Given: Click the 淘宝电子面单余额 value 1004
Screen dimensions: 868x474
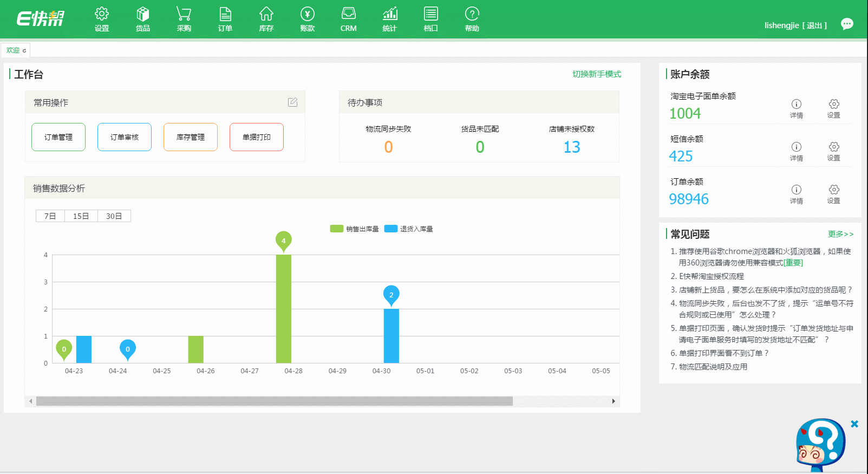Looking at the screenshot, I should (685, 113).
